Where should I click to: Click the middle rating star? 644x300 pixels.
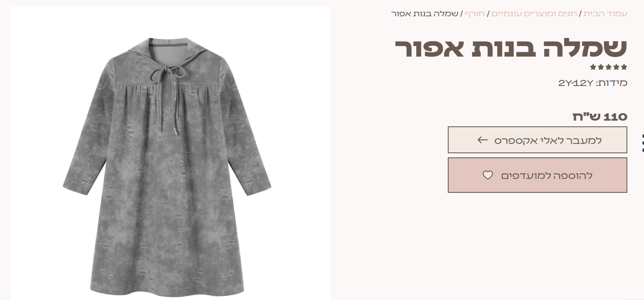pos(609,67)
